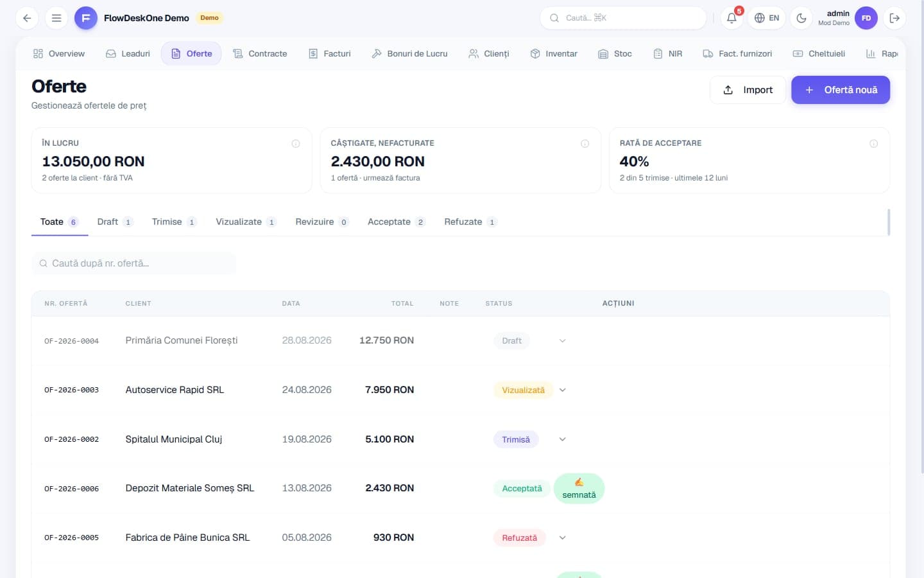Click the Acceptată status badge
Viewport: 924px width, 578px height.
(x=522, y=489)
